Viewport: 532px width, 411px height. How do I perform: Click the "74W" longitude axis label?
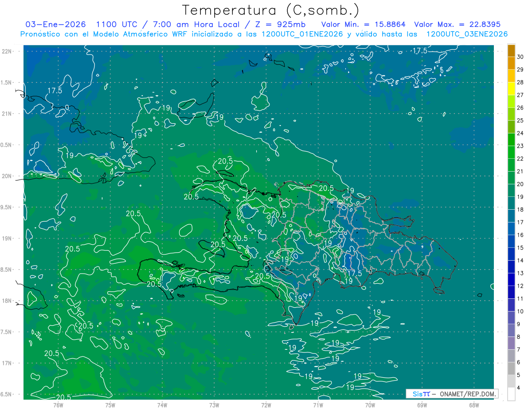click(162, 405)
